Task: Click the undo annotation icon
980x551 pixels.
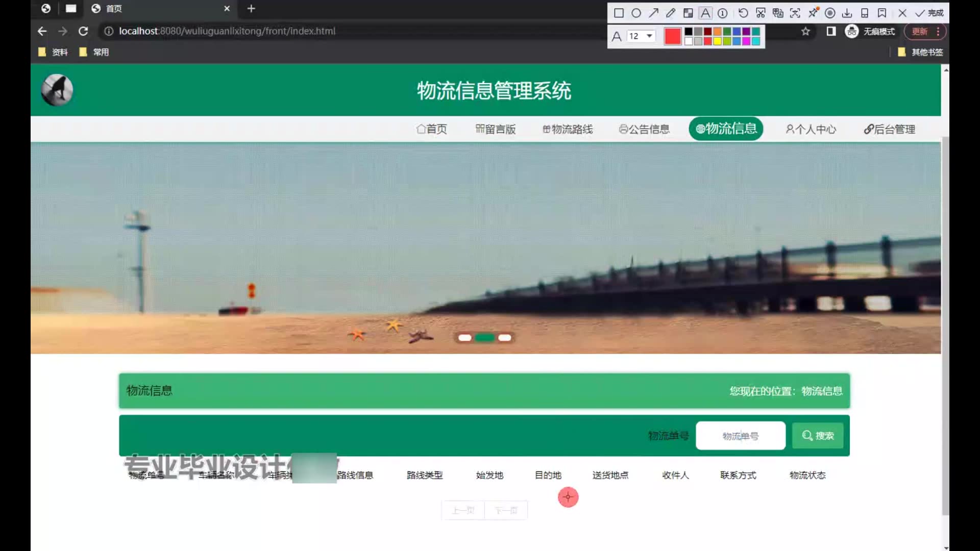Action: click(x=743, y=13)
